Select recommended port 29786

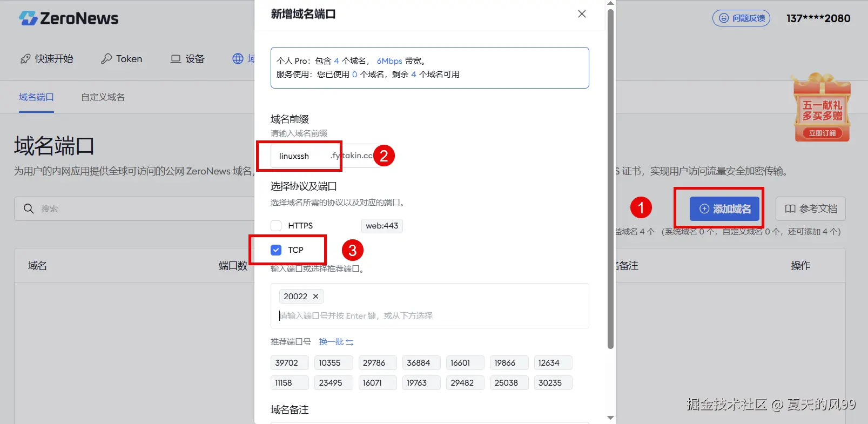[x=377, y=363]
